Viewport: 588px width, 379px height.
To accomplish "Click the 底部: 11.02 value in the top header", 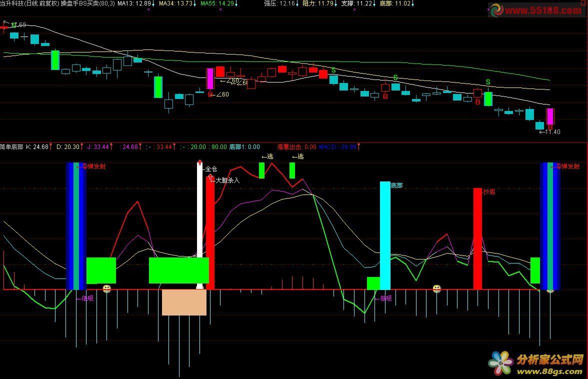I will click(395, 3).
